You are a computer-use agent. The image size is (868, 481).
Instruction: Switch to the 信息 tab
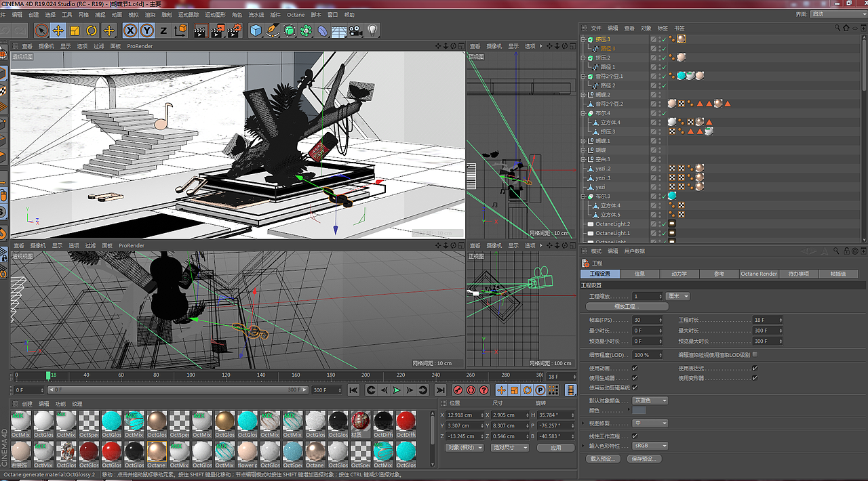click(x=639, y=274)
